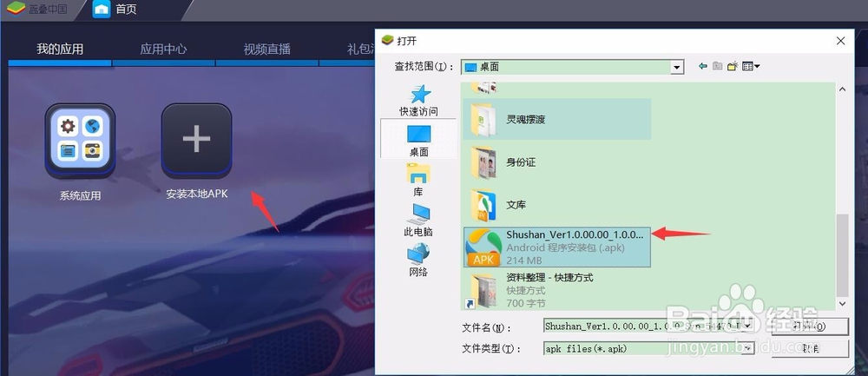Open 库 in the dialog sidebar
The image size is (868, 376).
tap(418, 180)
